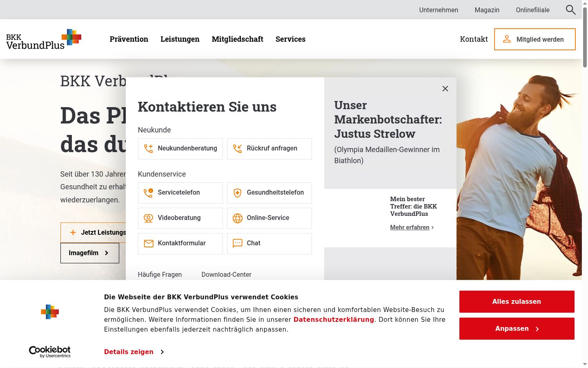
Task: Start a Videoberatung
Action: (180, 218)
